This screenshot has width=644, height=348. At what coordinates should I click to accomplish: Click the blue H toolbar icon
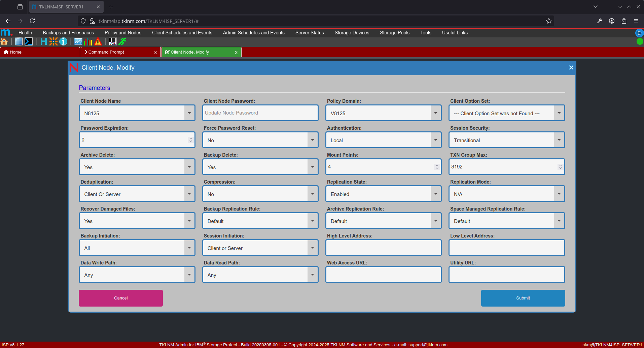click(44, 41)
